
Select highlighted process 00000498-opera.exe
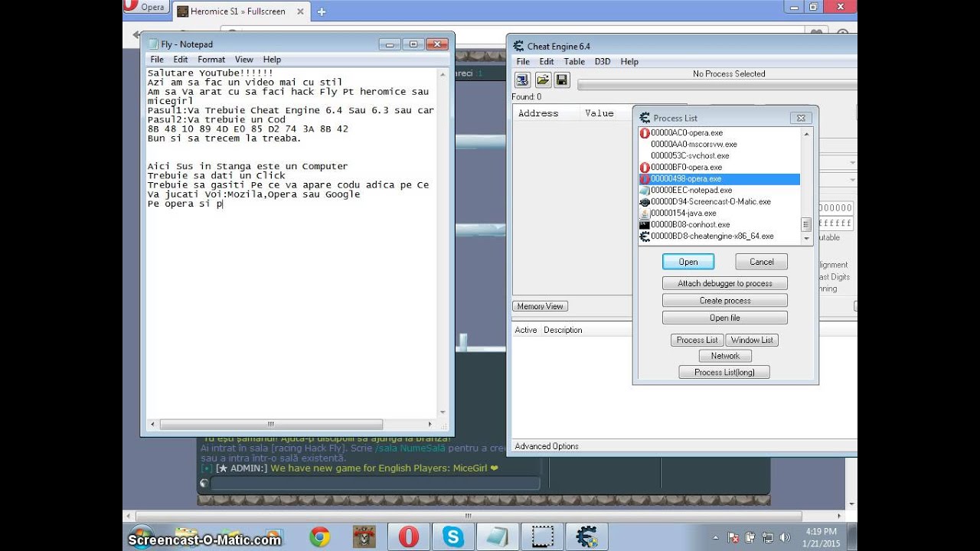[720, 179]
